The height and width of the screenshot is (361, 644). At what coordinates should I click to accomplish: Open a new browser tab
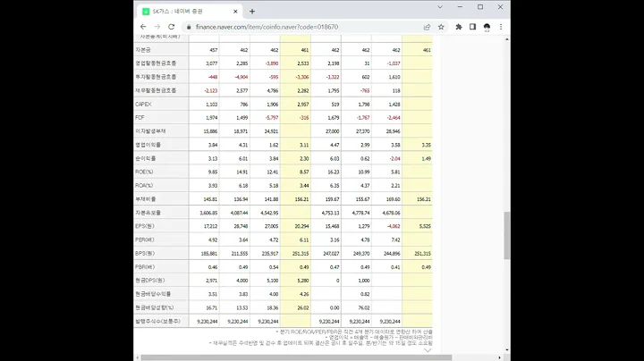click(x=252, y=12)
